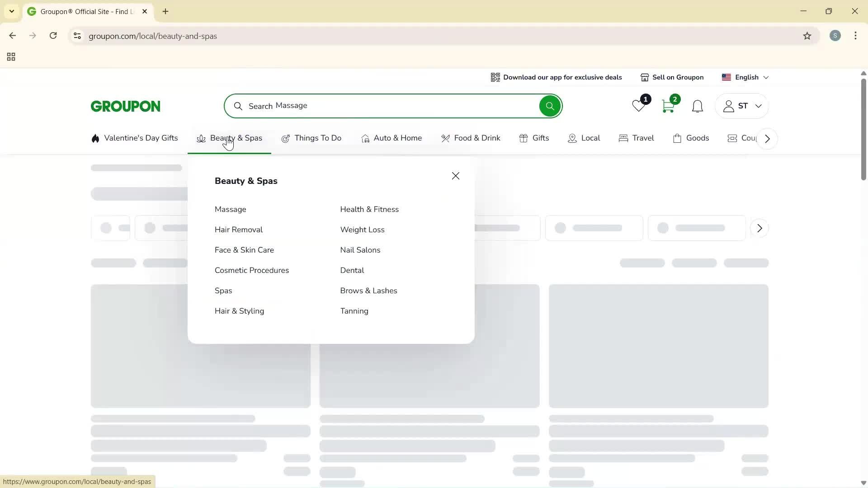Open the Nail Salons link
The width and height of the screenshot is (868, 488).
click(x=360, y=250)
